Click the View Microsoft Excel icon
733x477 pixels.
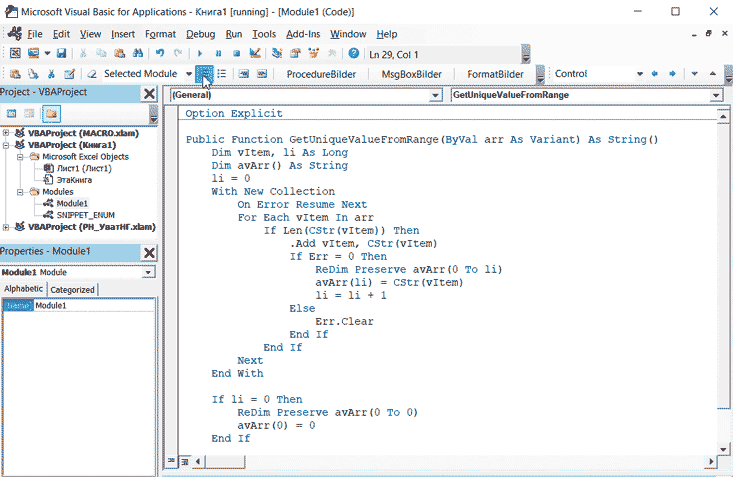pos(15,53)
